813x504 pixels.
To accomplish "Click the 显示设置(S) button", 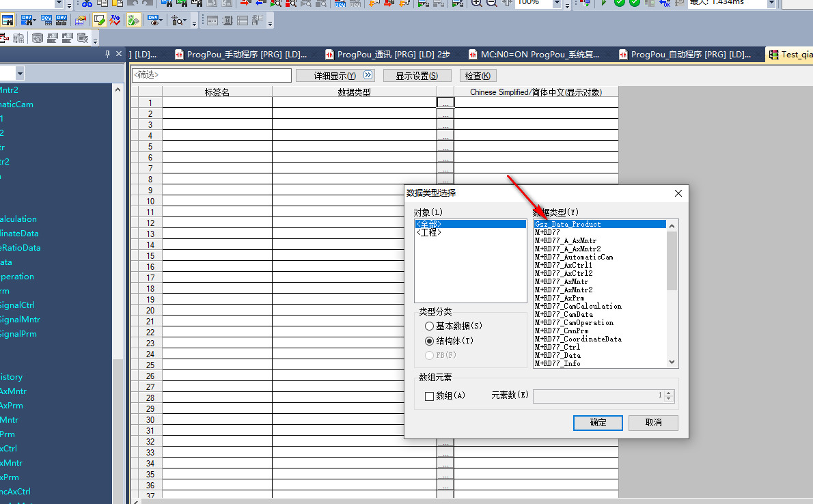I will tap(413, 76).
